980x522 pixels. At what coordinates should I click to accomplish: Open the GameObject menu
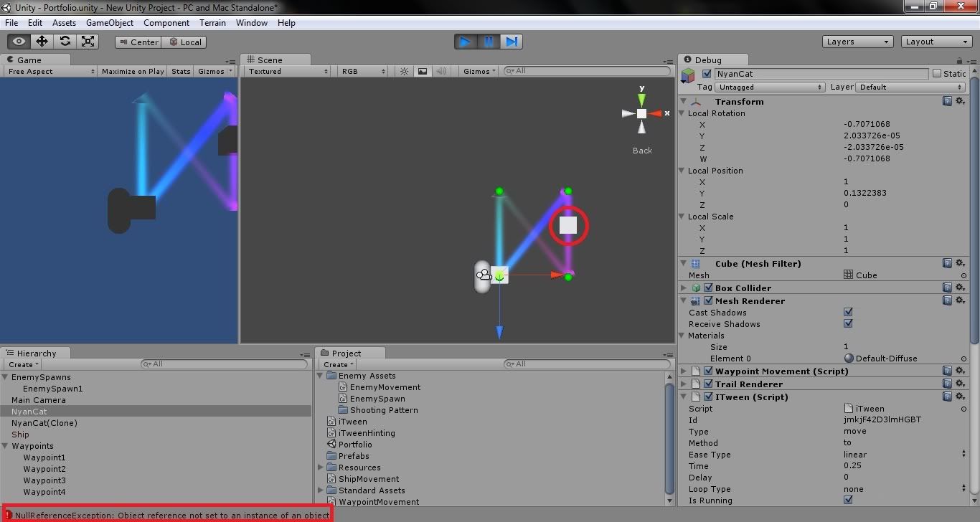tap(109, 22)
